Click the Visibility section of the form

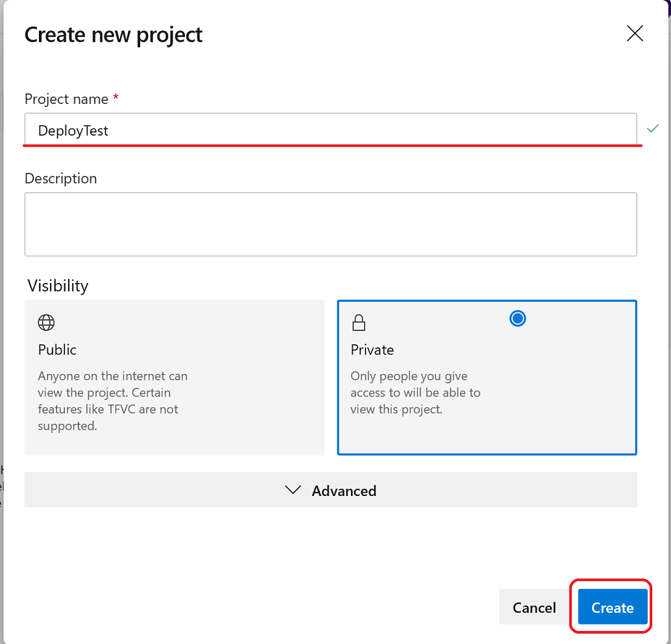pyautogui.click(x=58, y=286)
